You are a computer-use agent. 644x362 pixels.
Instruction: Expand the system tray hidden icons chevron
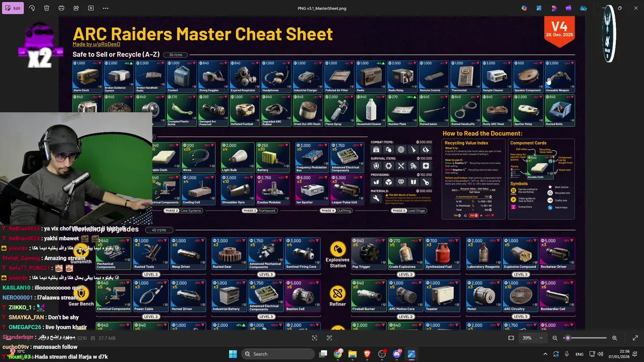pyautogui.click(x=545, y=354)
